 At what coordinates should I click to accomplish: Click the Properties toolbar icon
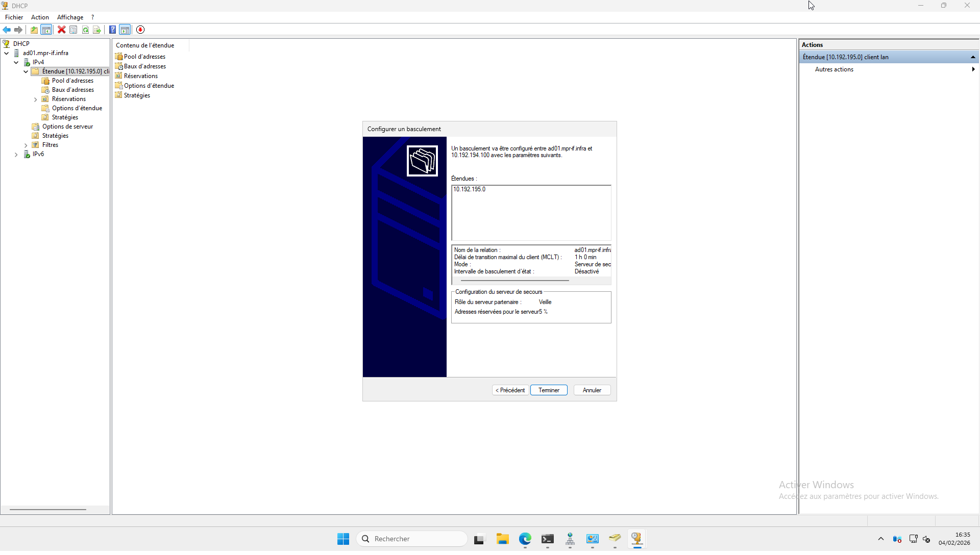click(73, 30)
